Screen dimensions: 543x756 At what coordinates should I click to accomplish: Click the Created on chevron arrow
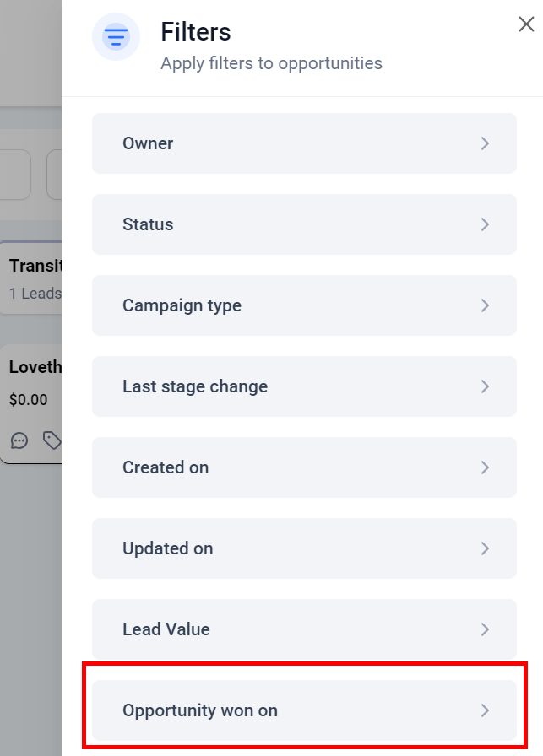tap(485, 467)
